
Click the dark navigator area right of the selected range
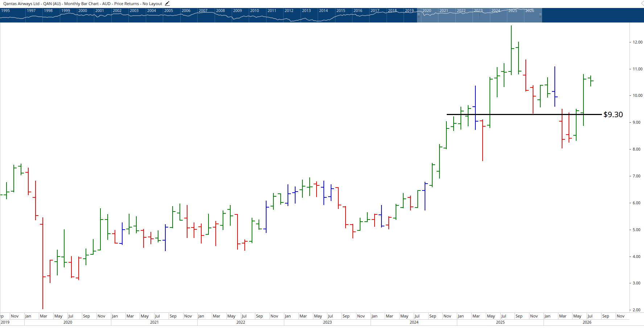click(x=593, y=15)
